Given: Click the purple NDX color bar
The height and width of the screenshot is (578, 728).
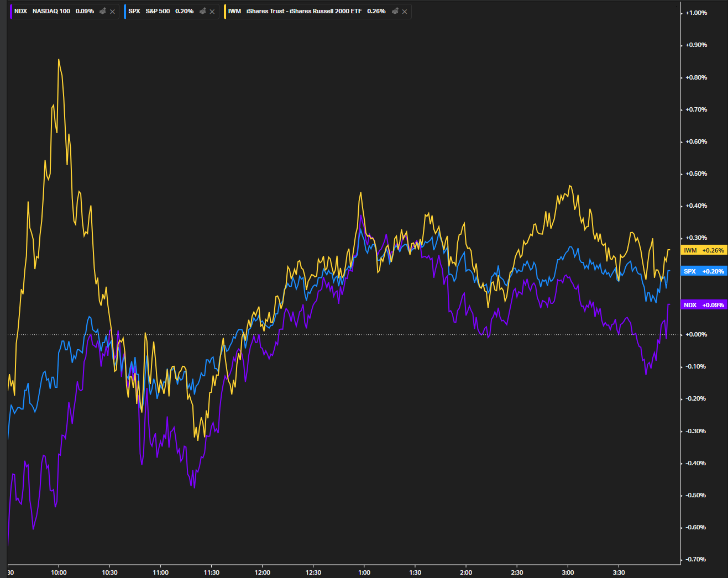Looking at the screenshot, I should click(x=11, y=11).
